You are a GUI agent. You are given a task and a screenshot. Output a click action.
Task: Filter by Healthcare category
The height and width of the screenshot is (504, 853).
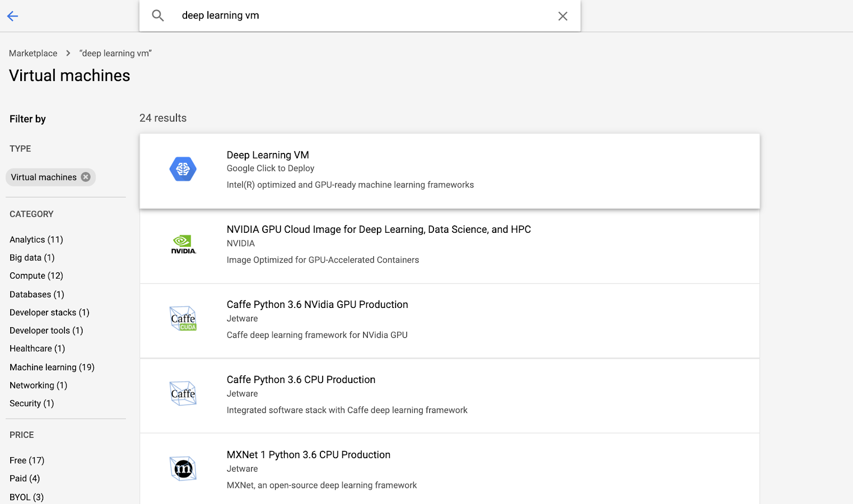(x=37, y=349)
